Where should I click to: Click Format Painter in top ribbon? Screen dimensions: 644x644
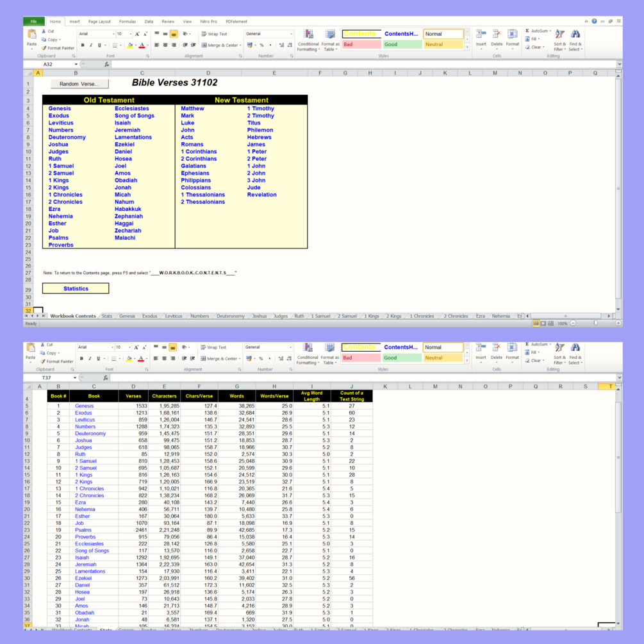[x=58, y=48]
